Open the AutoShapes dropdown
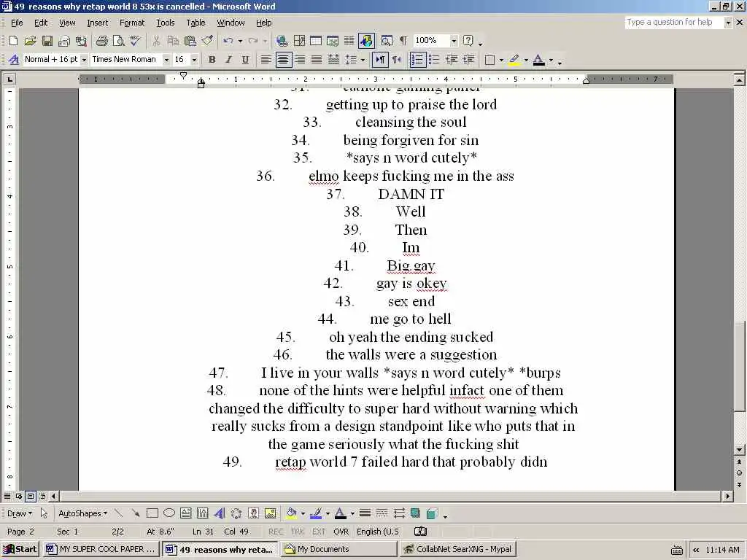The image size is (747, 560). (83, 513)
